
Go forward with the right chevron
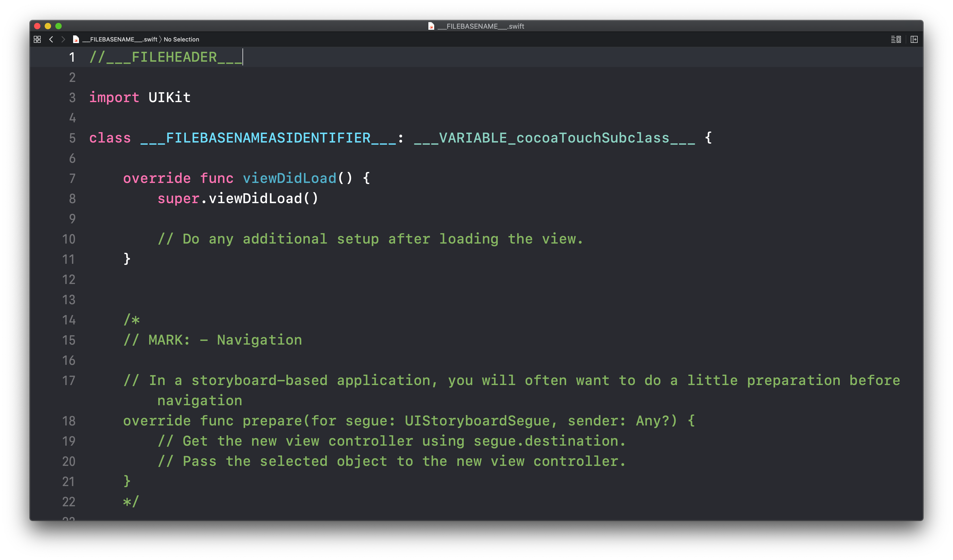pos(63,39)
